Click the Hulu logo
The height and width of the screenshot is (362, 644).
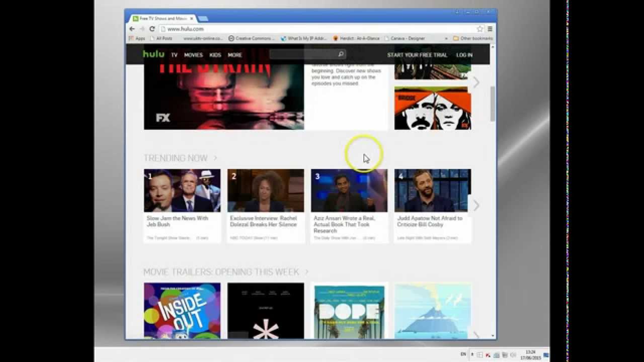coord(153,54)
